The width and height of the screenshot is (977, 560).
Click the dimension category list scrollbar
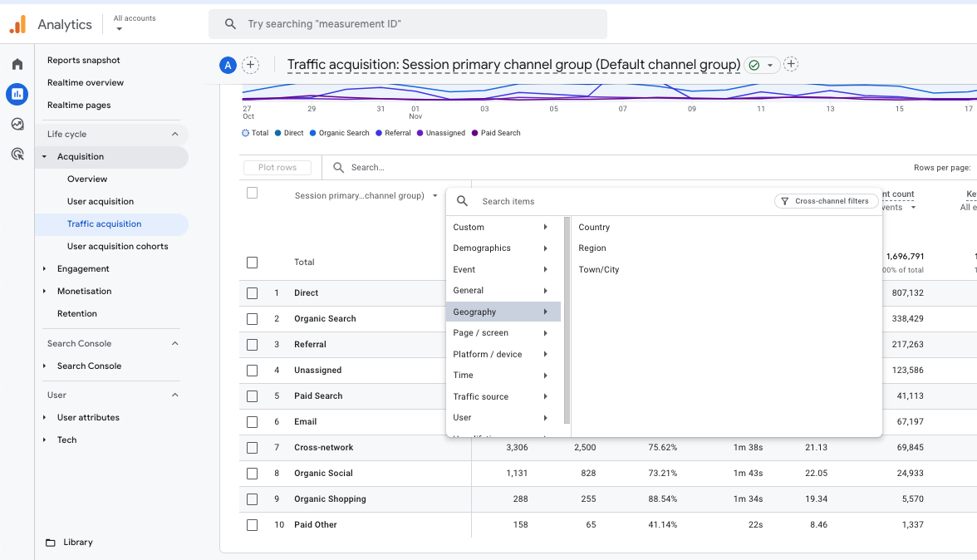567,320
